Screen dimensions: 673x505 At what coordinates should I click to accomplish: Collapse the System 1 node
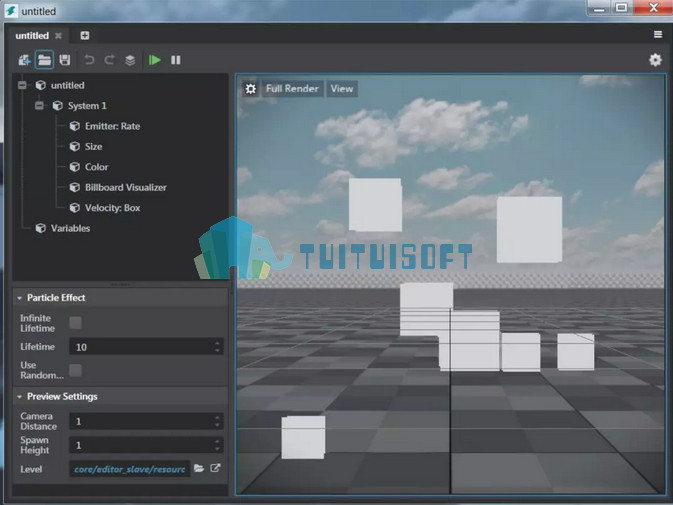tap(39, 106)
